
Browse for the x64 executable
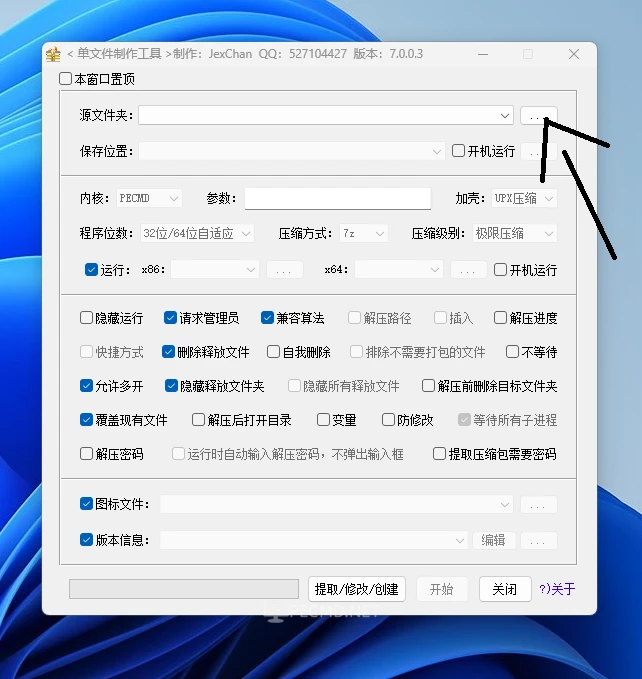click(x=468, y=269)
